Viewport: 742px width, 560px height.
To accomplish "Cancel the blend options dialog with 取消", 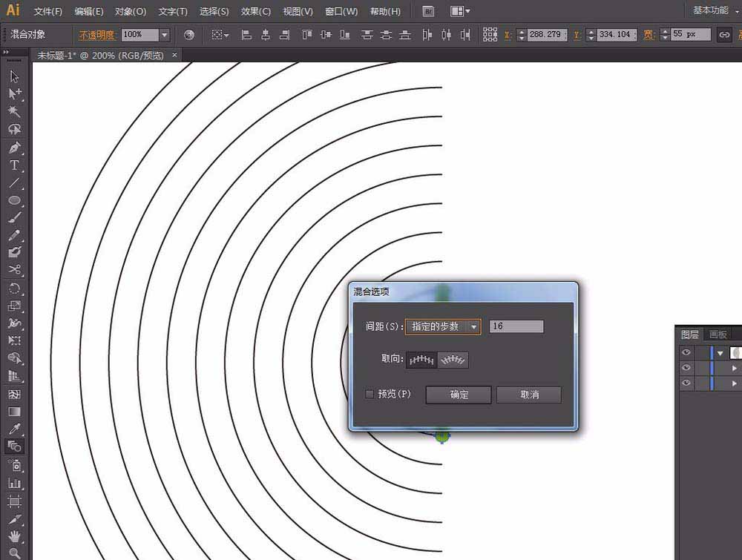I will [529, 395].
